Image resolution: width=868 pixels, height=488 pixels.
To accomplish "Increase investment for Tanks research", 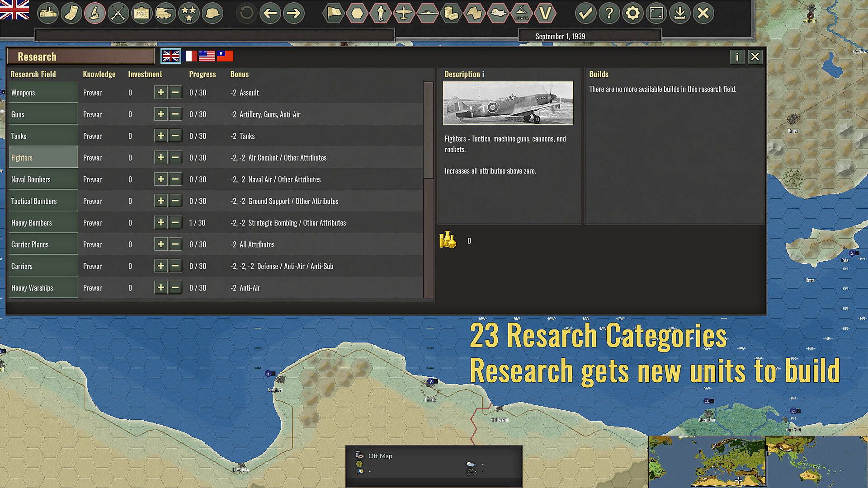I will click(160, 136).
